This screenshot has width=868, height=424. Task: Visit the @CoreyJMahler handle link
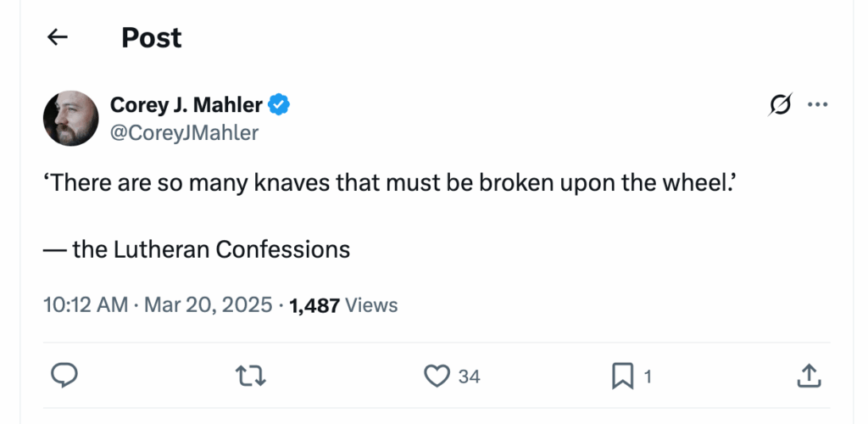click(x=184, y=132)
